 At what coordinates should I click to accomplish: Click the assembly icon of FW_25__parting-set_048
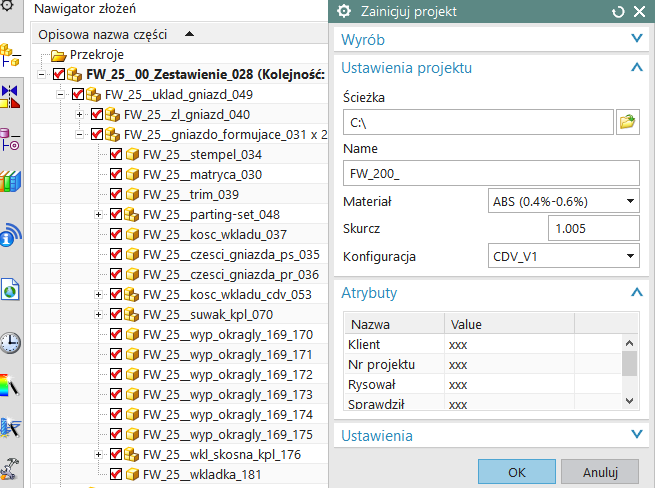(x=132, y=214)
